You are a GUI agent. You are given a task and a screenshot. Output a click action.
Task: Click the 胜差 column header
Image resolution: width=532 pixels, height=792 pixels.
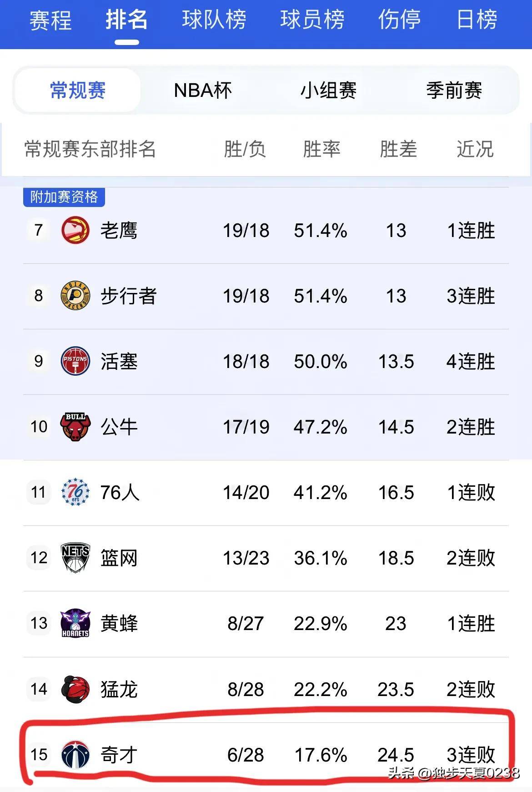pos(397,150)
